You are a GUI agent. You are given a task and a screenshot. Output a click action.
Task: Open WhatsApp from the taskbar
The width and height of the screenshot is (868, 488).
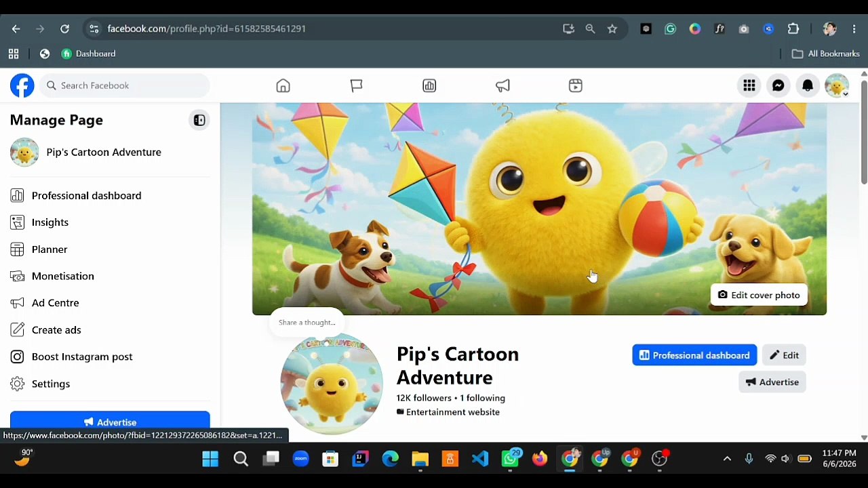coord(511,459)
